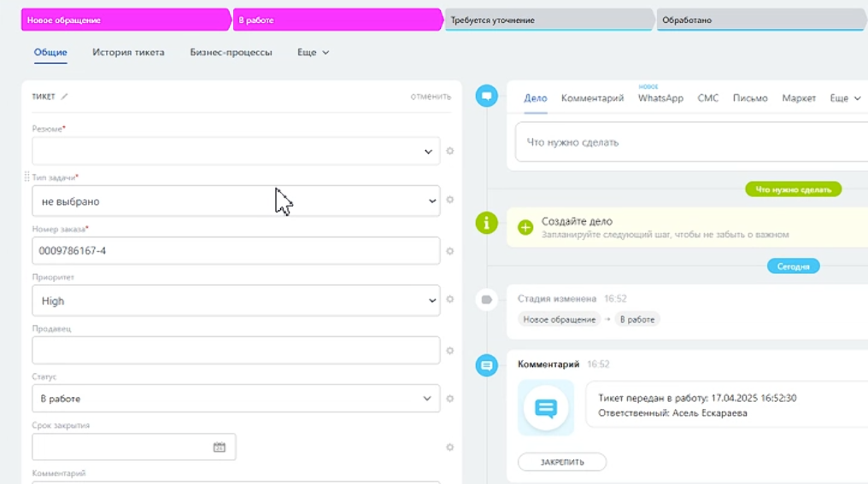Open the Приоритет dropdown set to High
868x484 pixels.
pyautogui.click(x=236, y=300)
